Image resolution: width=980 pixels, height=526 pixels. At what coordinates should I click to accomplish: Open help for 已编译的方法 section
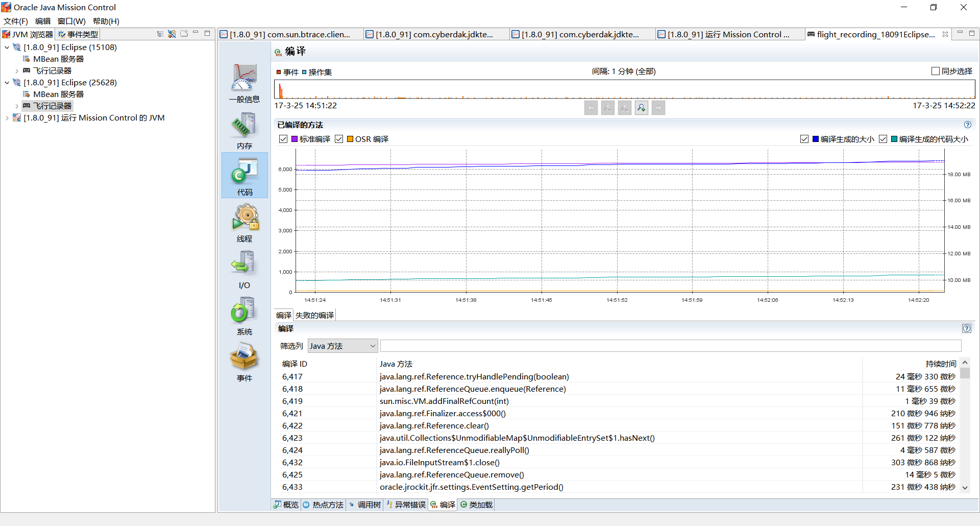(x=968, y=125)
